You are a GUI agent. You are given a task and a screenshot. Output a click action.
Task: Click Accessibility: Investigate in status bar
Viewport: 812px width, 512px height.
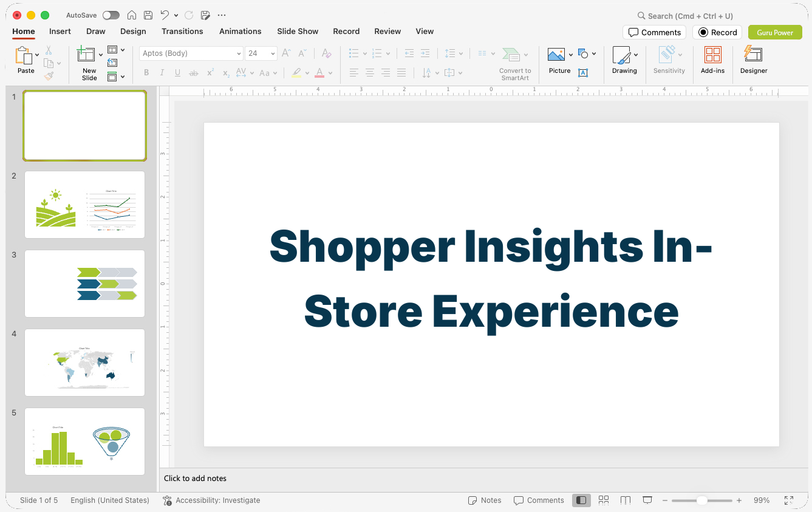[211, 500]
